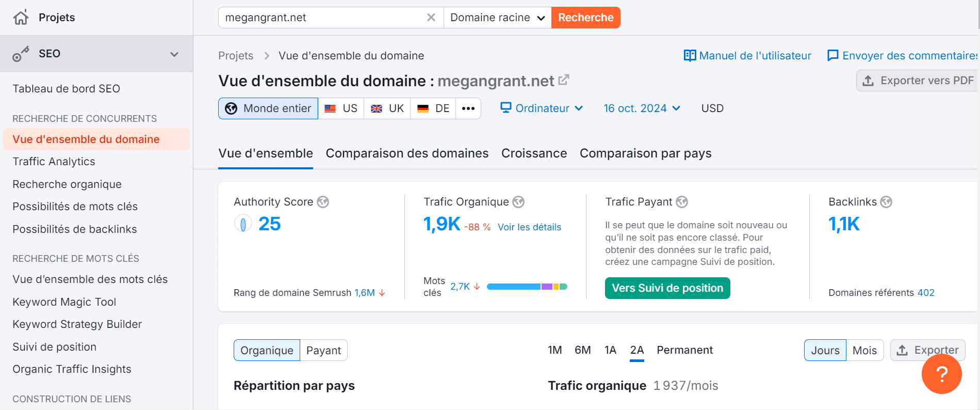Click the Vers Suivi de position button
Image resolution: width=980 pixels, height=410 pixels.
pos(667,288)
